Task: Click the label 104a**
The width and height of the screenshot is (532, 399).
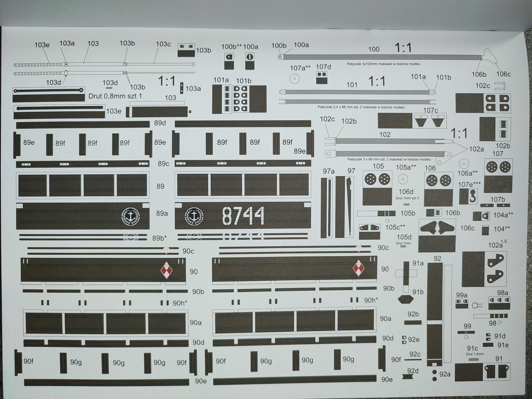Action: [503, 215]
